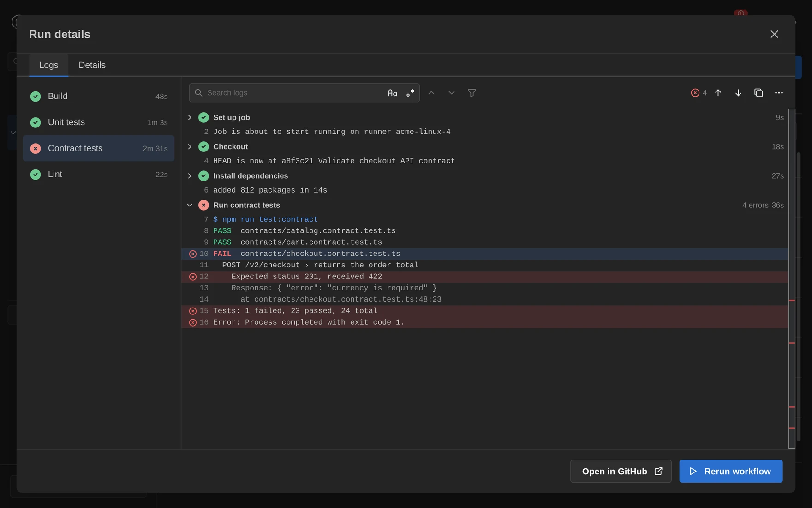This screenshot has width=812, height=508.
Task: Switch to the Details tab
Action: click(92, 65)
